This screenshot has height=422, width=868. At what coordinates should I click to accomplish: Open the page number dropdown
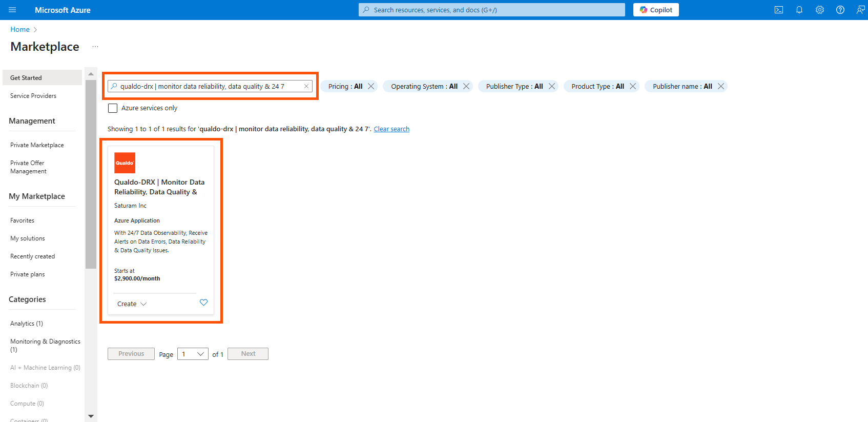click(193, 354)
